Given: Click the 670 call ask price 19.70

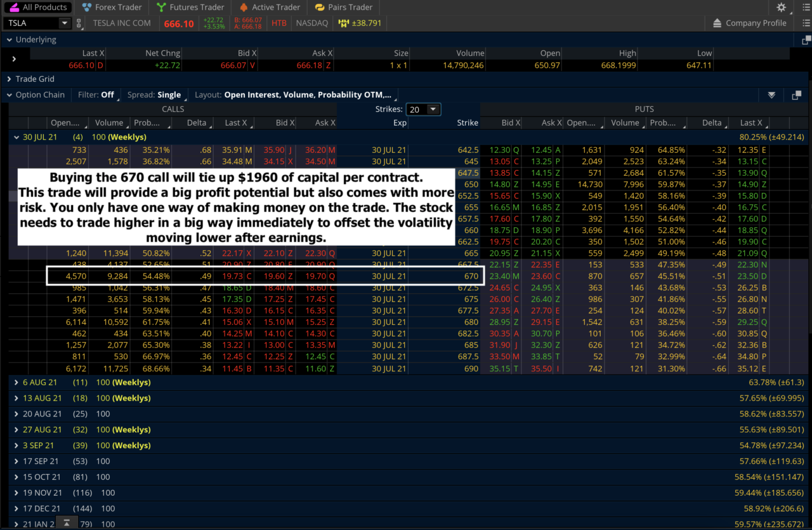Looking at the screenshot, I should pos(315,277).
